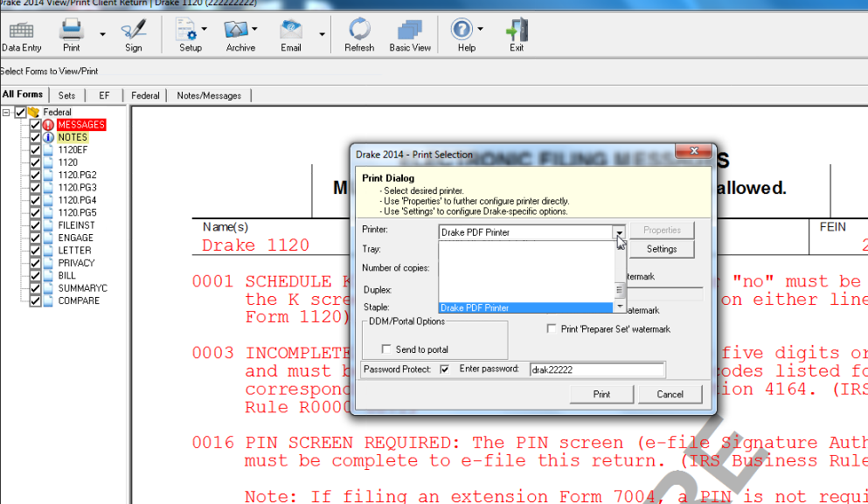Switch to the All Forms tab
The image size is (868, 504).
coord(23,94)
